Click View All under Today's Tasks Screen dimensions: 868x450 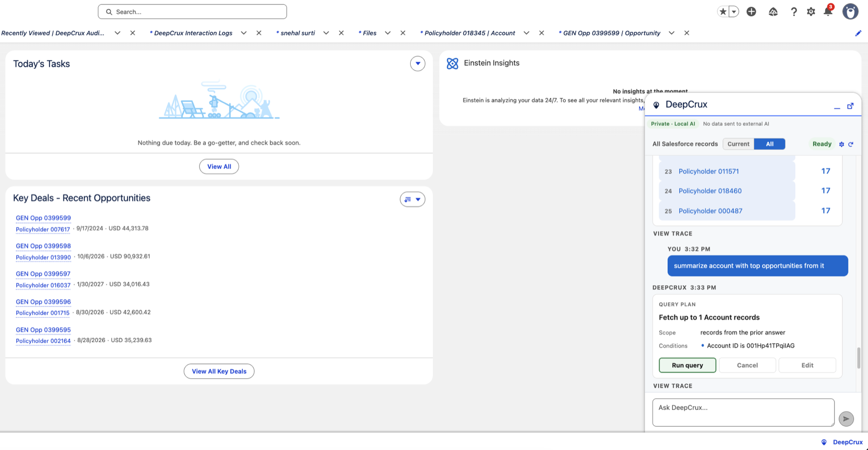(x=219, y=167)
